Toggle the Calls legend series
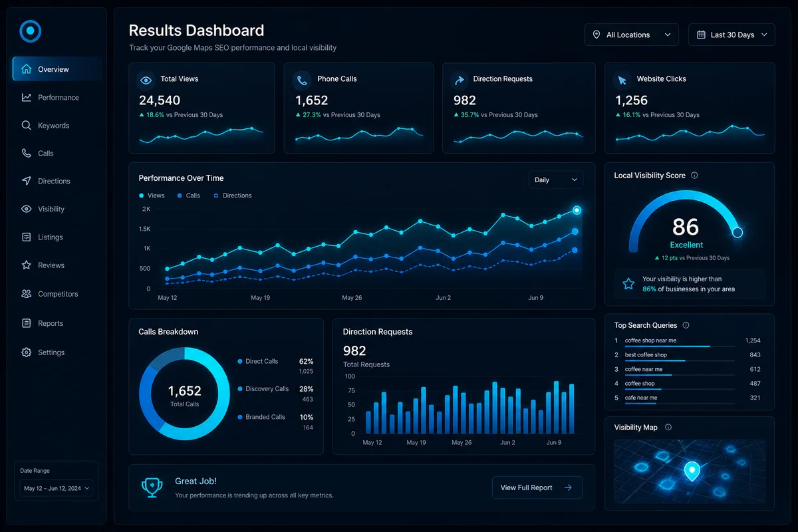The height and width of the screenshot is (532, 798). [188, 196]
